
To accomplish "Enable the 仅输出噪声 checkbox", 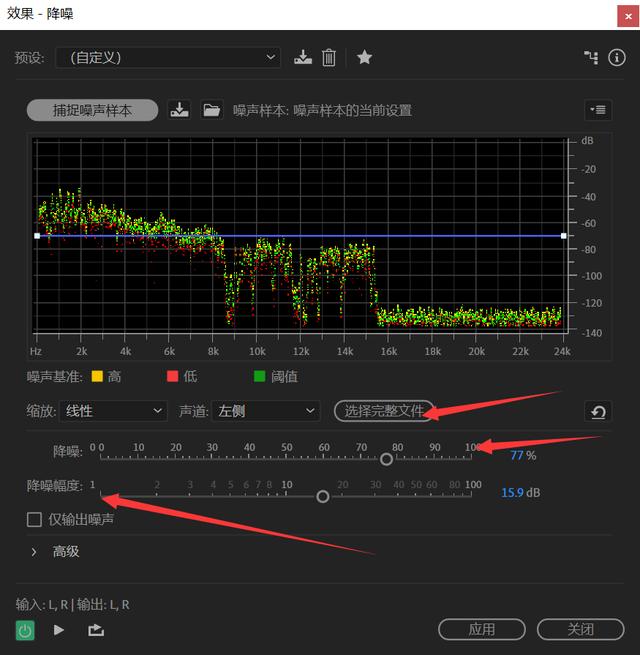I will click(x=34, y=520).
